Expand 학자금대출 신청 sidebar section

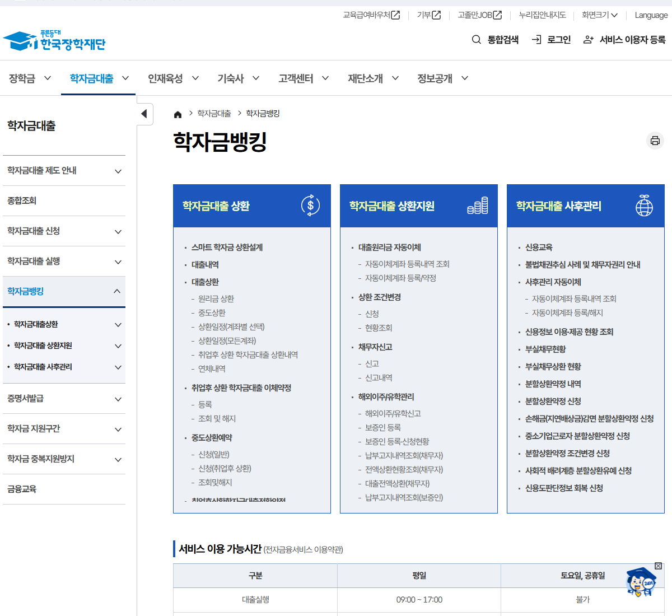click(x=64, y=231)
